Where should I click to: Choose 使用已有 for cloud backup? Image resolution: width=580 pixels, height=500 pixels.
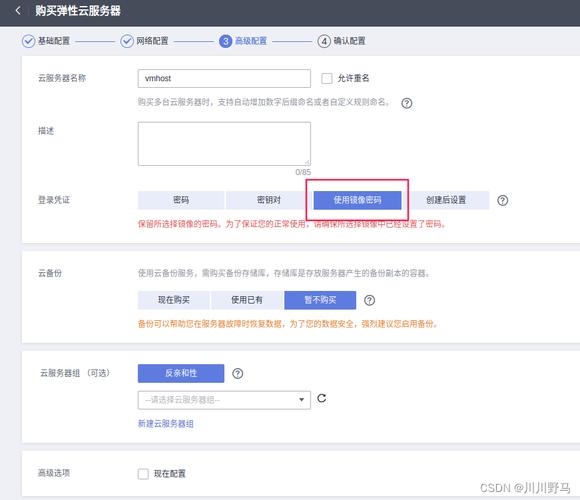coord(247,300)
